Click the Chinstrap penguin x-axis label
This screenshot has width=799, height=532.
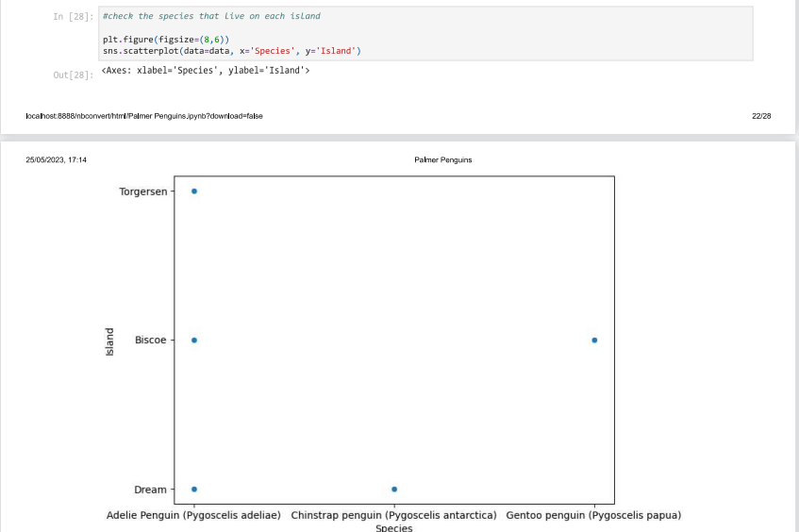[394, 515]
